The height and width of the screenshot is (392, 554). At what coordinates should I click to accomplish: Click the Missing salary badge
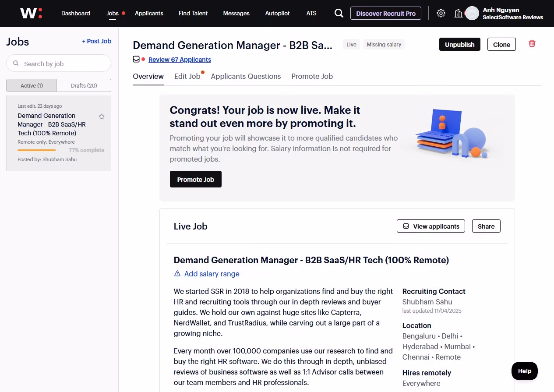(x=384, y=44)
